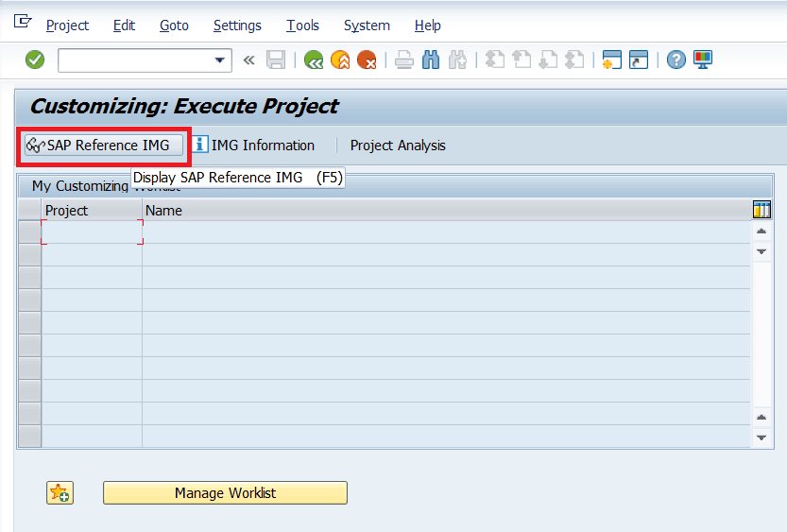Click the blue Help question mark icon
Image resolution: width=787 pixels, height=532 pixels.
(x=676, y=60)
